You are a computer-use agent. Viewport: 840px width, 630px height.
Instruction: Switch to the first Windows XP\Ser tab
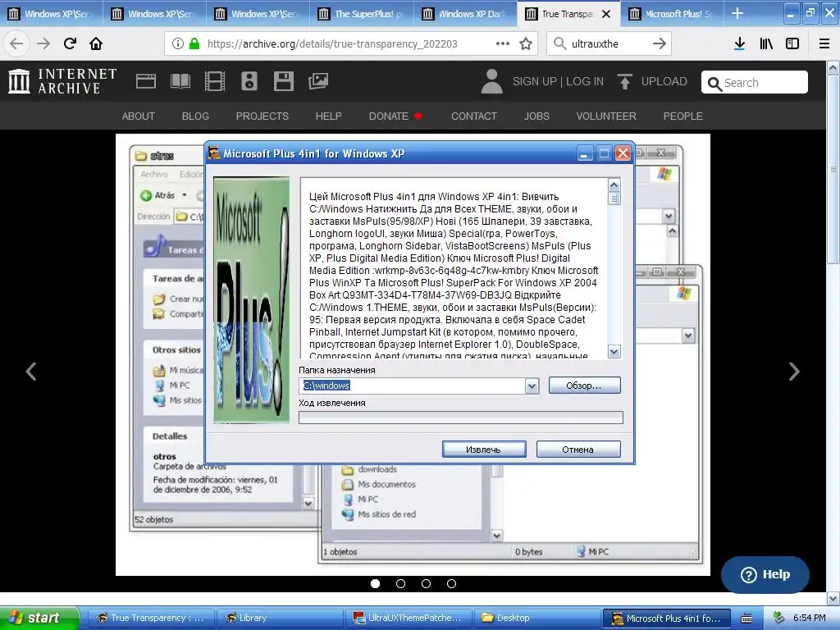[x=52, y=14]
